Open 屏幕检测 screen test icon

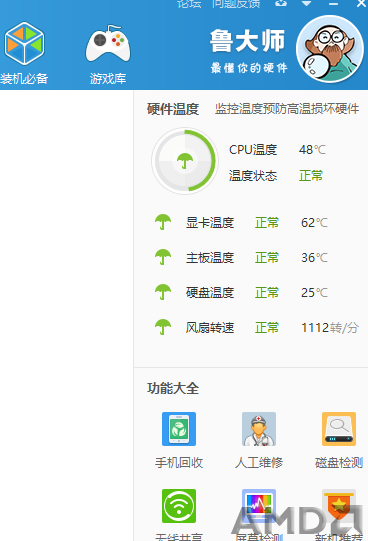(x=259, y=506)
